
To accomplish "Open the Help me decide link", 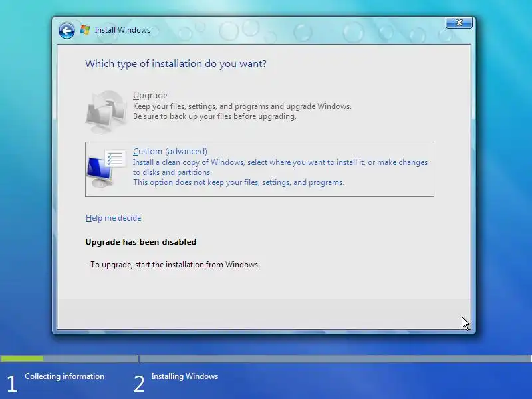I will [x=113, y=218].
